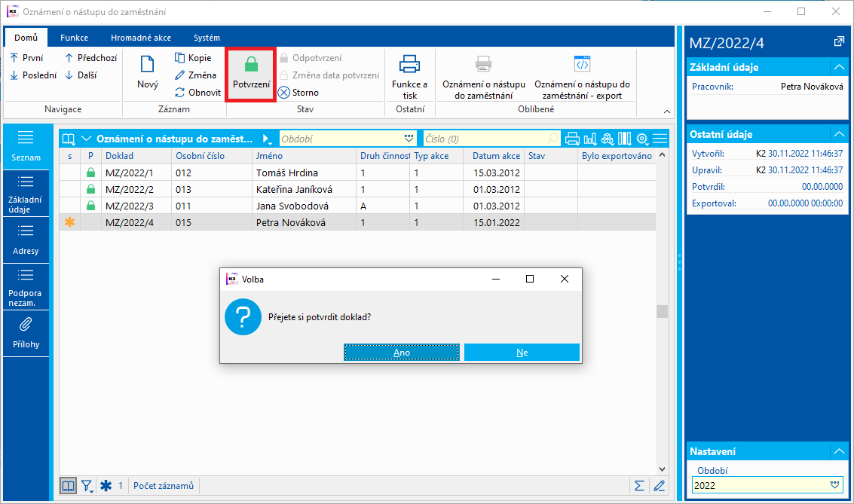Show the Seznam sidebar view
This screenshot has width=854, height=504.
coord(26,146)
